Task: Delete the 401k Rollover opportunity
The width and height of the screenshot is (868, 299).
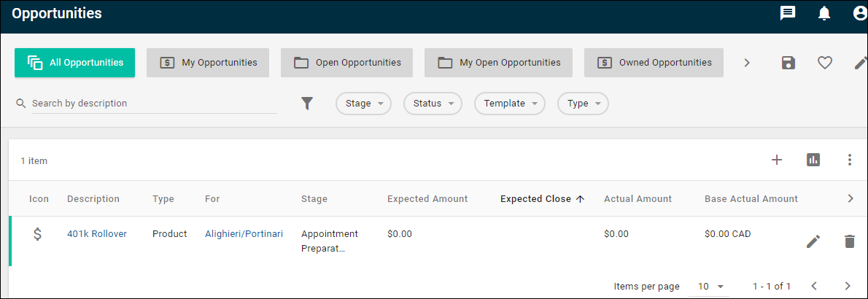Action: (x=849, y=241)
